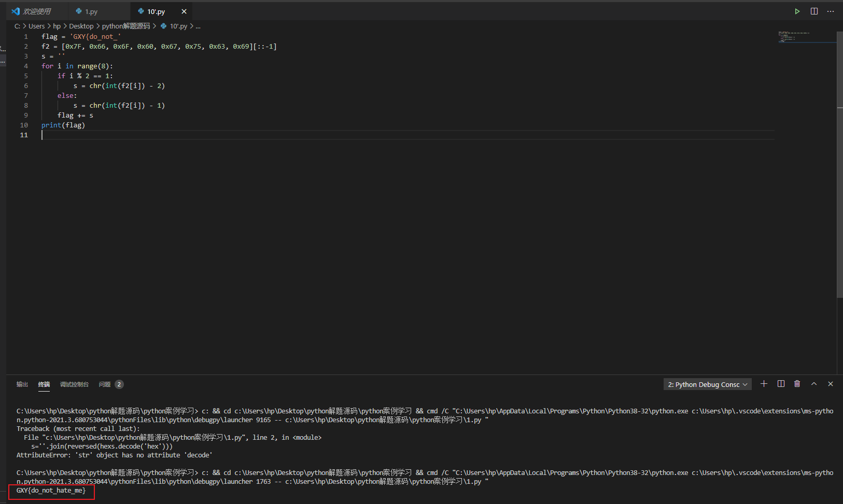Close the 10'.py editor tab
The image size is (843, 504).
[x=184, y=11]
